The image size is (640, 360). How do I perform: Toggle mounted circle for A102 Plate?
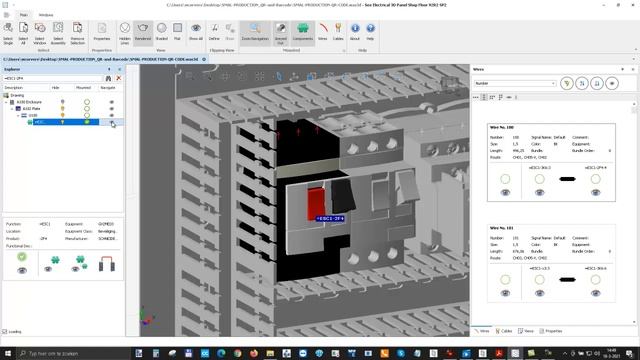[x=87, y=109]
